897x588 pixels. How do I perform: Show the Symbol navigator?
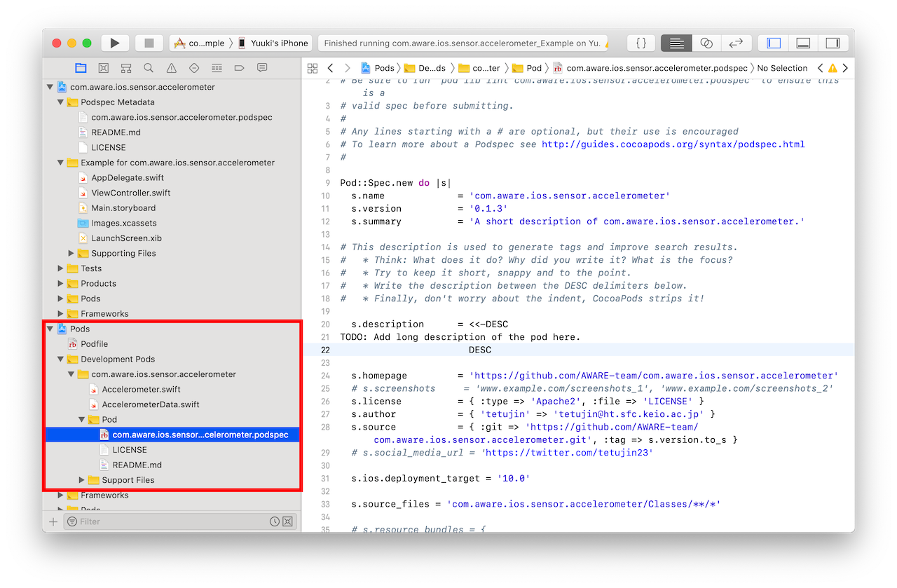(126, 68)
